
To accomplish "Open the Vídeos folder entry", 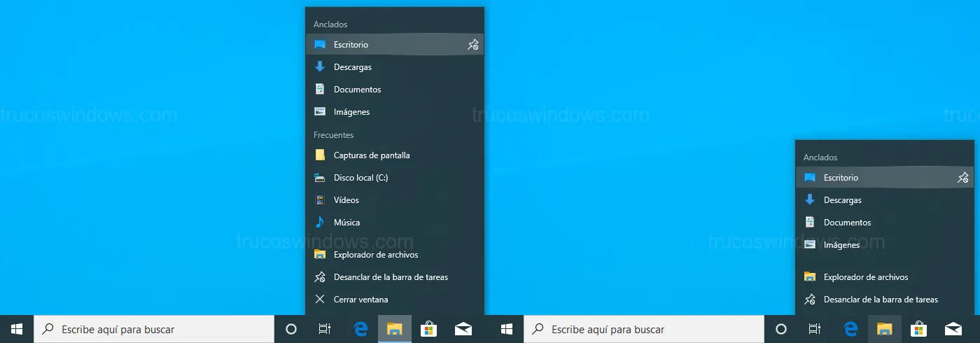I will point(346,200).
